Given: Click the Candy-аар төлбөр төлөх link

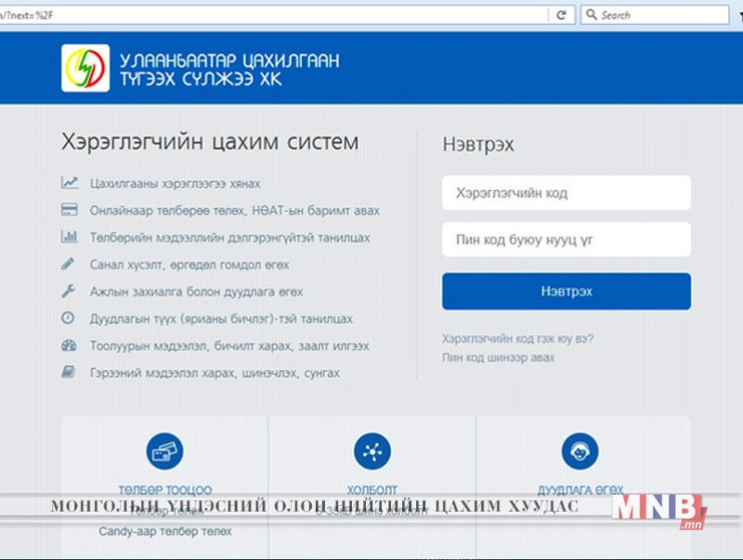Looking at the screenshot, I should coord(165,531).
